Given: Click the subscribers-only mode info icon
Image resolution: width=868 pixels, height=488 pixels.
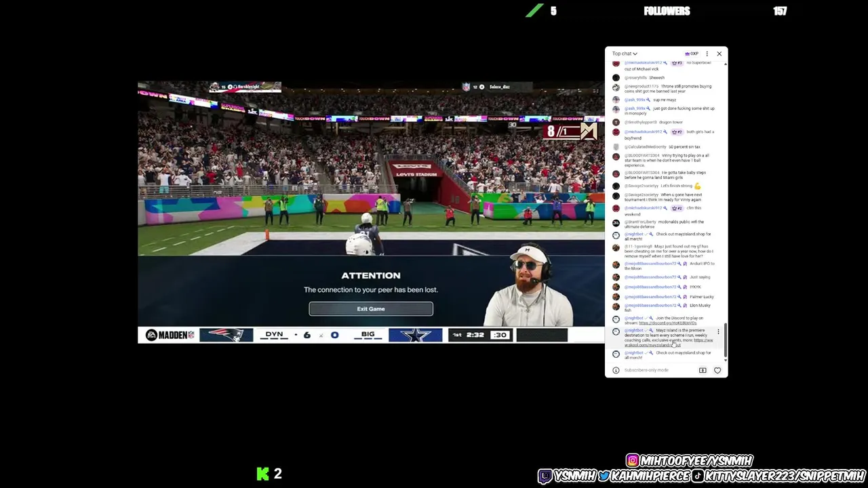Looking at the screenshot, I should [x=616, y=370].
